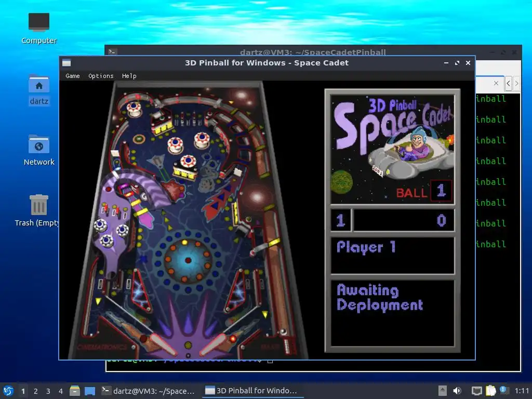Click the left flipper on the table
The width and height of the screenshot is (532, 399).
point(164,344)
